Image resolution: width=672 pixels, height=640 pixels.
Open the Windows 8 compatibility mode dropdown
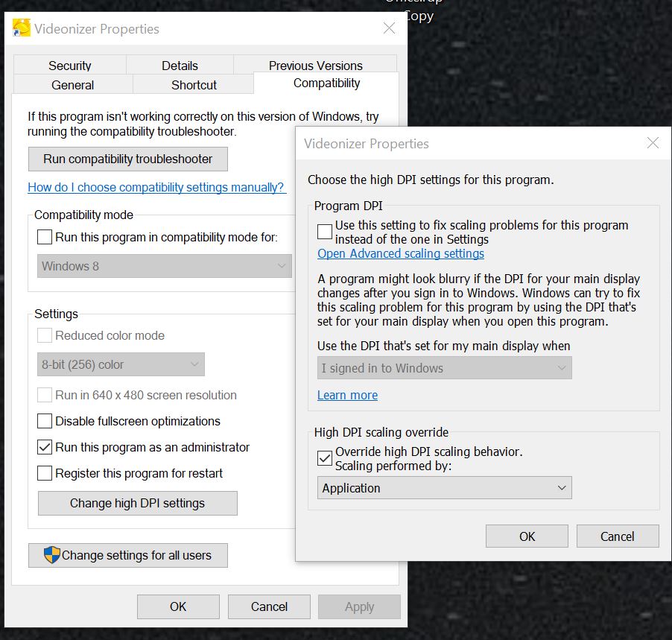[x=164, y=266]
